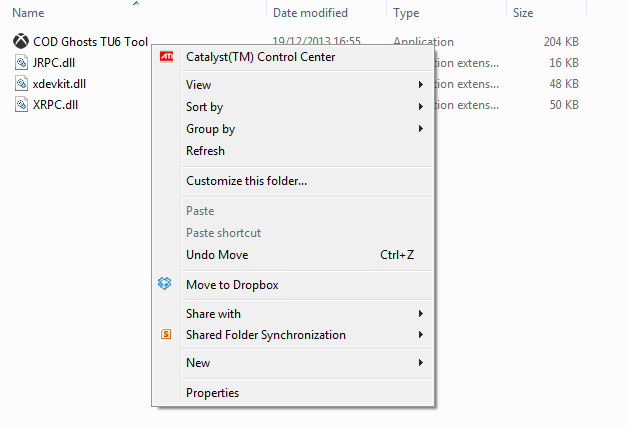Select Customize this folder option

pyautogui.click(x=246, y=181)
